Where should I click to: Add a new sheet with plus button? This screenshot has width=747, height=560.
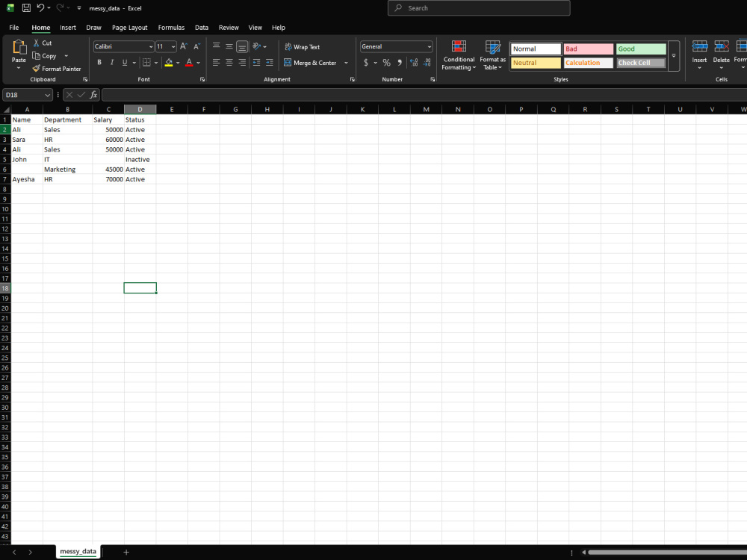126,552
